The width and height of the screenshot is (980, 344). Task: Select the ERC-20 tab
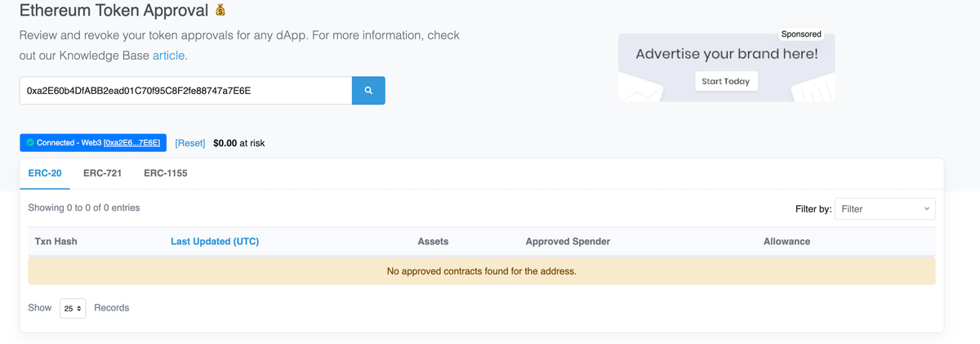45,173
